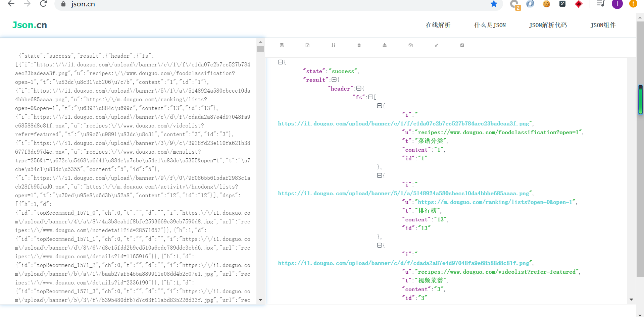
Task: Open the 在线解析 menu item
Action: (438, 25)
